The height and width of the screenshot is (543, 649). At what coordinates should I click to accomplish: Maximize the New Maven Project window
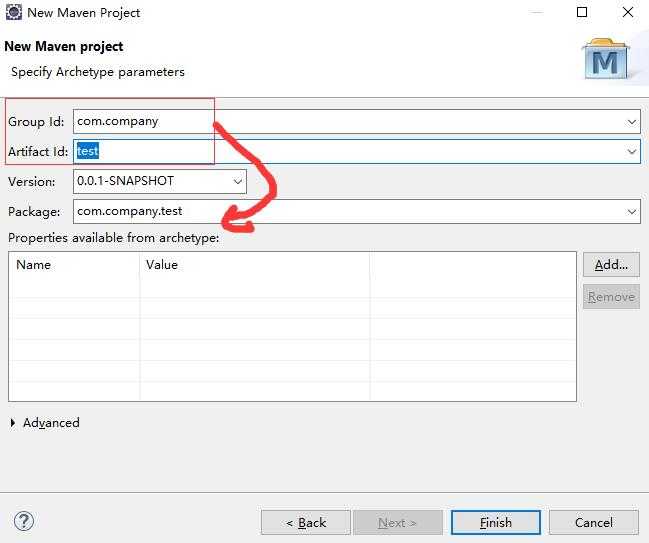click(582, 12)
